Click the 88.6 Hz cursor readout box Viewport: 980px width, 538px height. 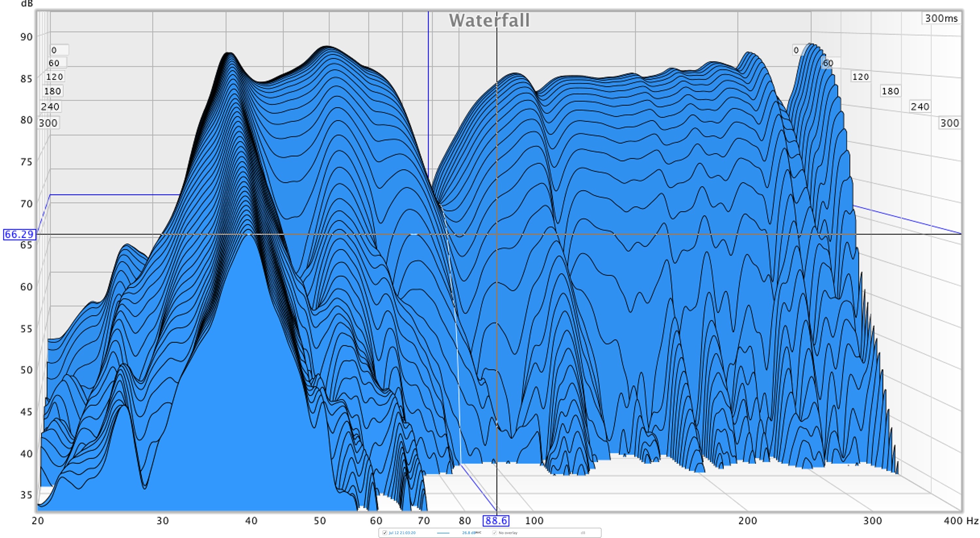click(x=496, y=520)
